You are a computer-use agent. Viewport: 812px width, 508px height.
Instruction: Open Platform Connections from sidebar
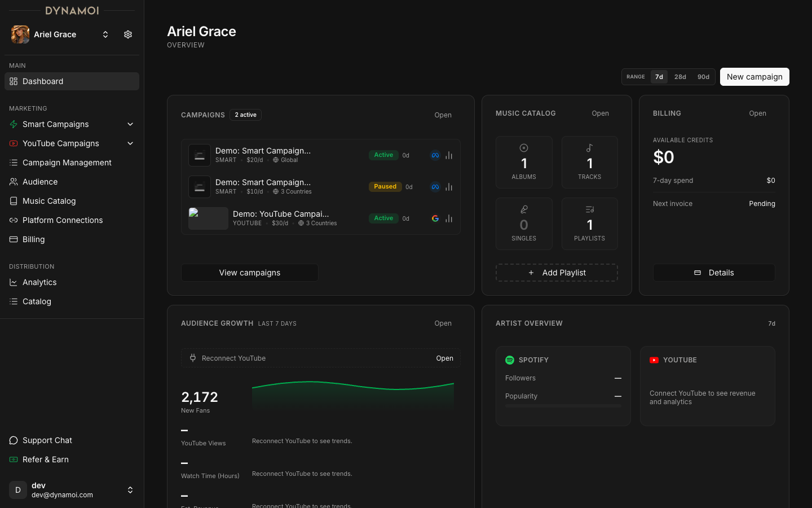(62, 220)
